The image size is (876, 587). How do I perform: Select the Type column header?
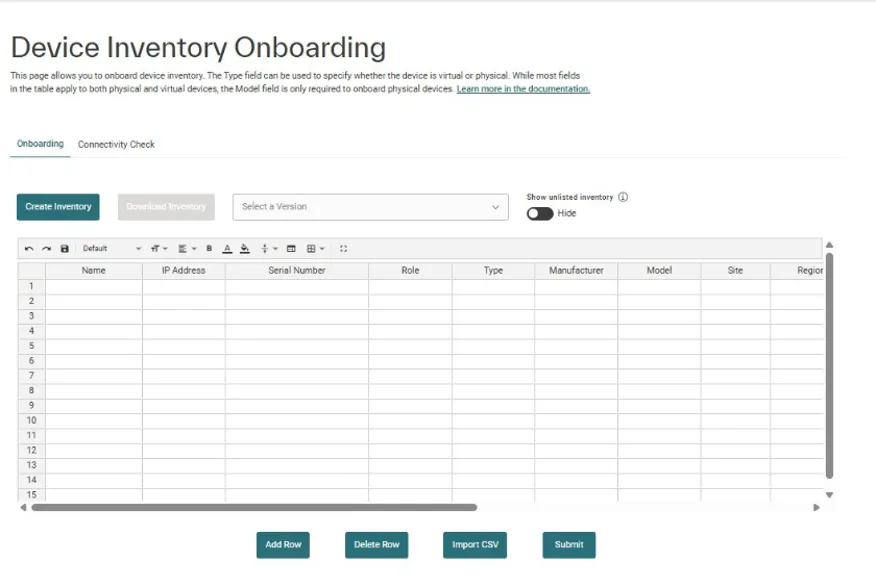[493, 270]
